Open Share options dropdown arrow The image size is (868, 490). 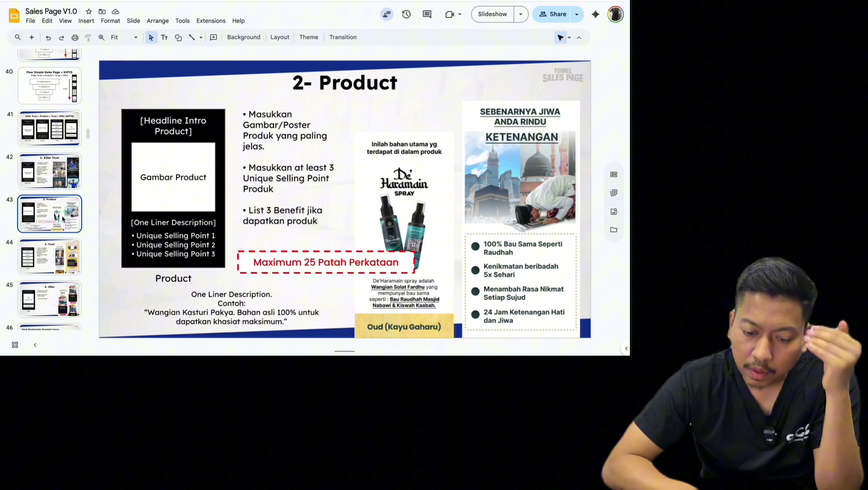coord(577,14)
